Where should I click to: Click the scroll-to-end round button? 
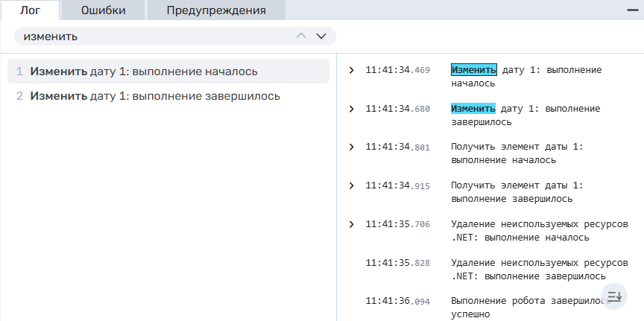tap(614, 296)
